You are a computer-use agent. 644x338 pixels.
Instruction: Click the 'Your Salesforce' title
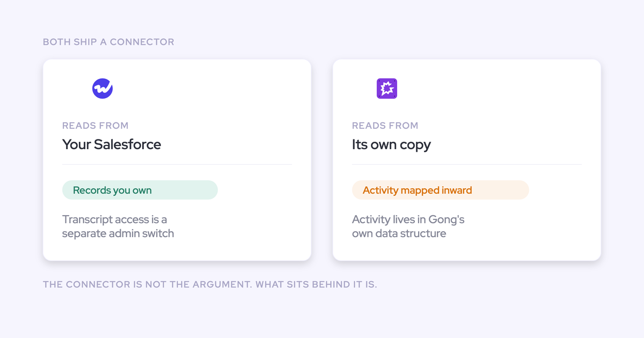click(x=112, y=144)
